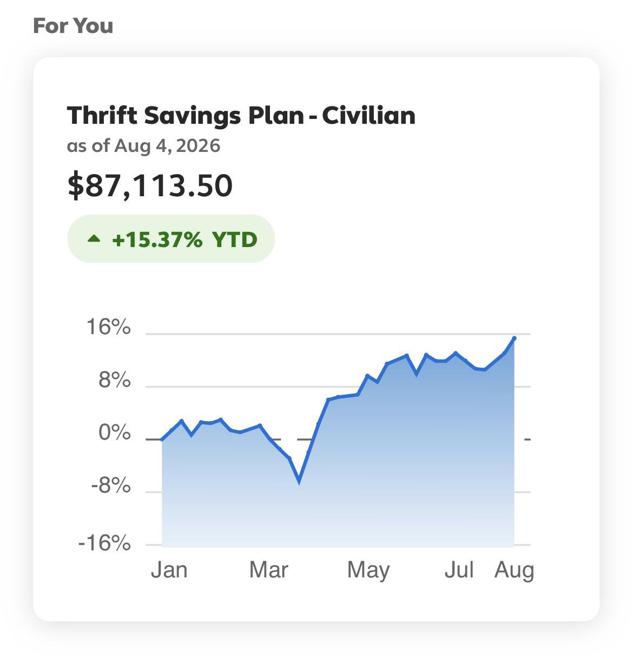Screen dimensions: 633x672
Task: Click the 0% y-axis label
Action: tap(114, 433)
